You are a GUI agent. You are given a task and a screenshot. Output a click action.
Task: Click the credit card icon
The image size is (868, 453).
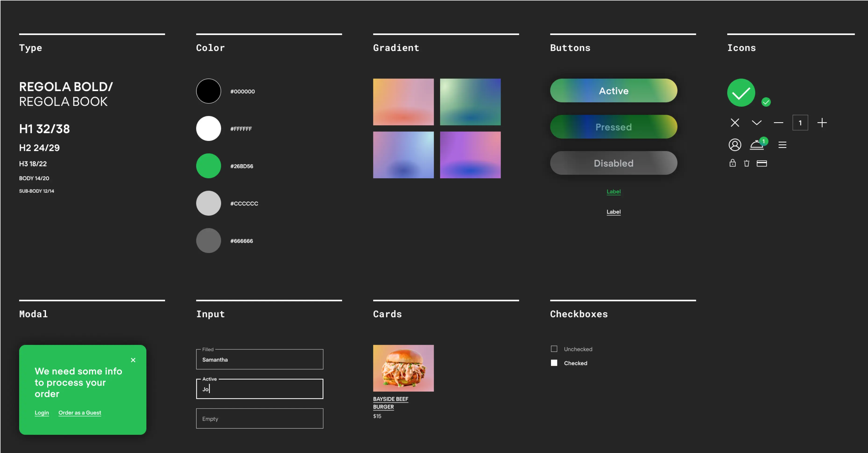pos(762,164)
